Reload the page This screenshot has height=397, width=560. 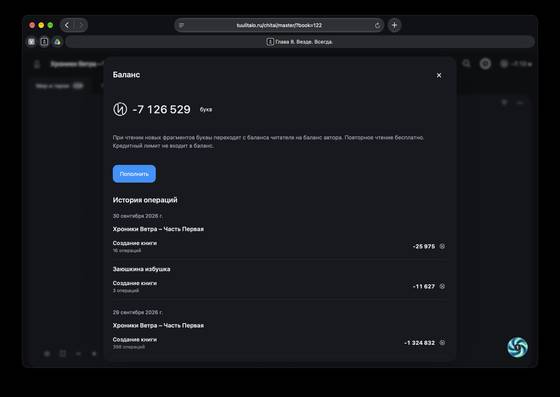377,25
